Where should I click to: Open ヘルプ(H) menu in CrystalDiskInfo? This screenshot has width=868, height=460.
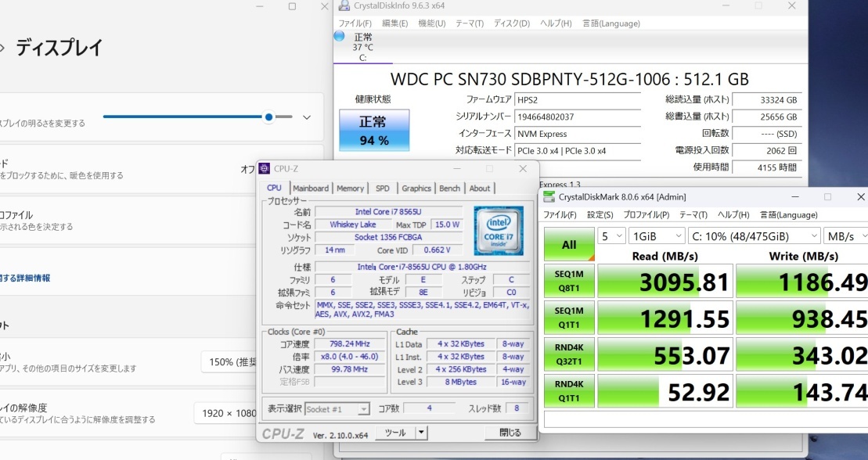tap(556, 23)
